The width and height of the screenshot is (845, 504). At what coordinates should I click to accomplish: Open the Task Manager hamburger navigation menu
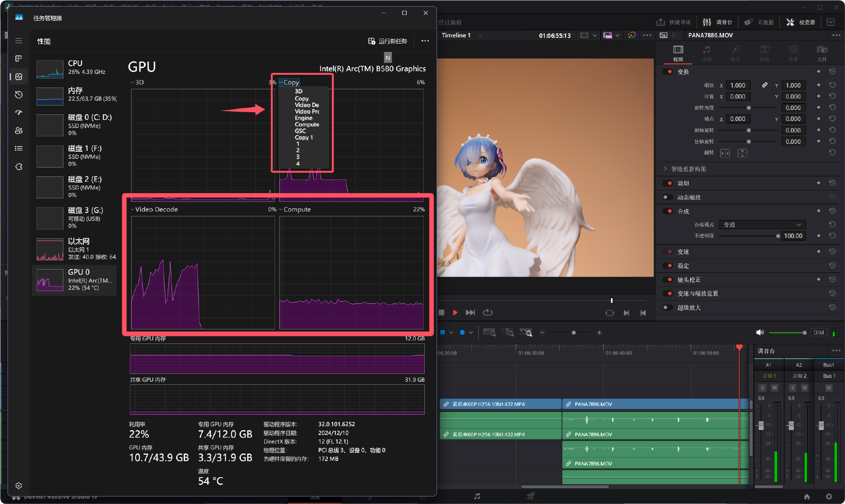pos(18,41)
